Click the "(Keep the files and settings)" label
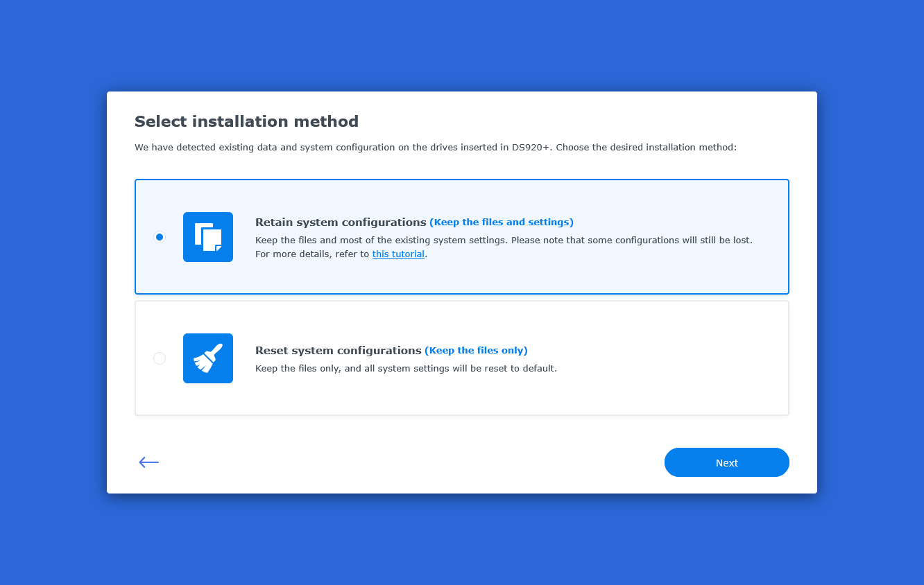 [x=502, y=222]
